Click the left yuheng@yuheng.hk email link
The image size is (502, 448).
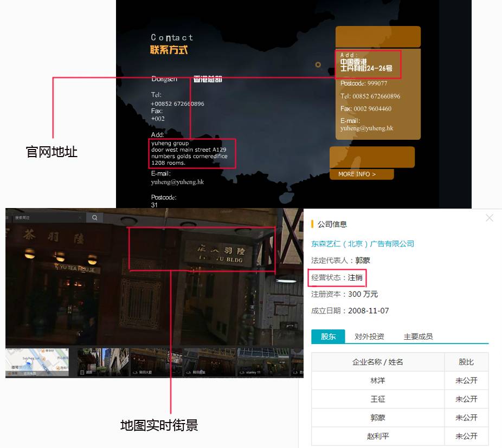coord(177,182)
